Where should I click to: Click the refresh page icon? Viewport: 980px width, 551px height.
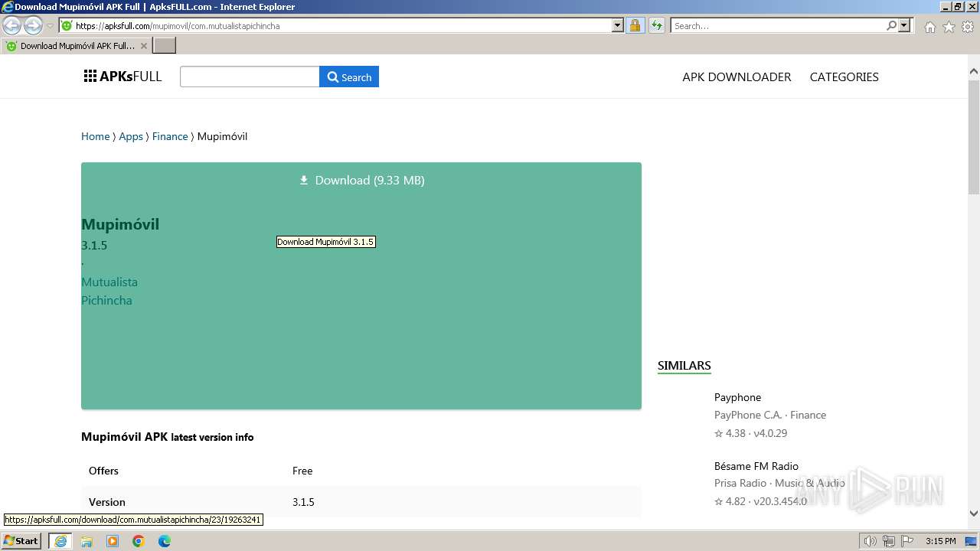coord(656,25)
